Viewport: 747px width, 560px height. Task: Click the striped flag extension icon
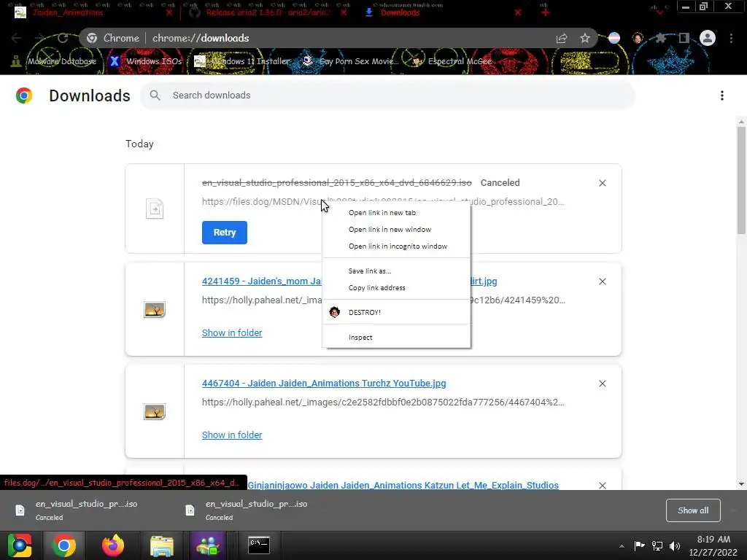click(x=614, y=38)
